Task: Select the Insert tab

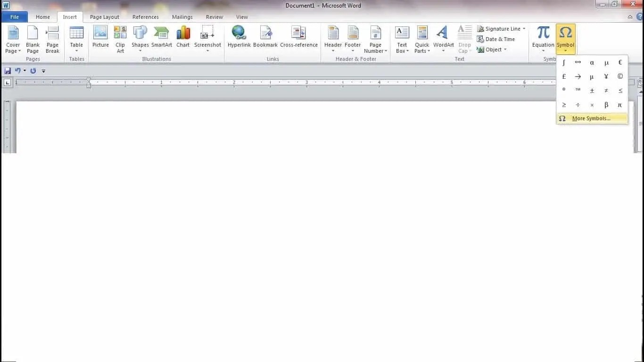Action: (x=70, y=17)
